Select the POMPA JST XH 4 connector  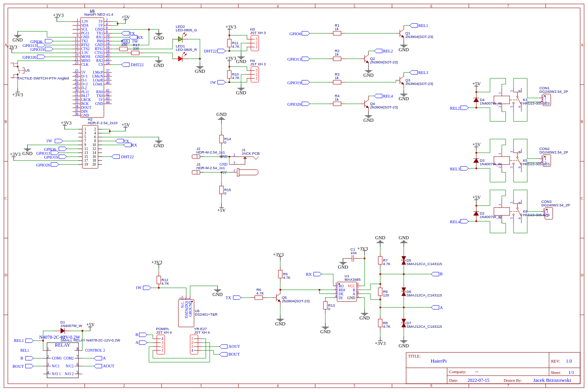(160, 345)
